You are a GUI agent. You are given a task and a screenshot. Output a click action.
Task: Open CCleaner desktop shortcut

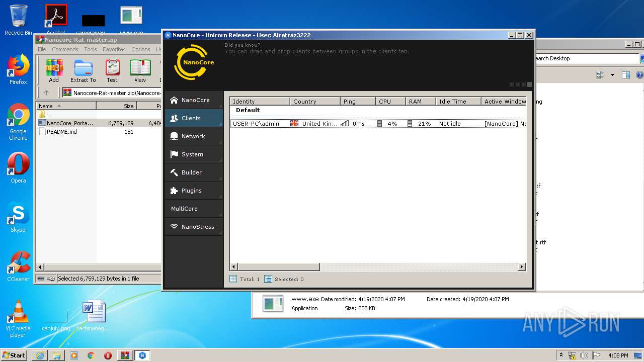pos(18,267)
